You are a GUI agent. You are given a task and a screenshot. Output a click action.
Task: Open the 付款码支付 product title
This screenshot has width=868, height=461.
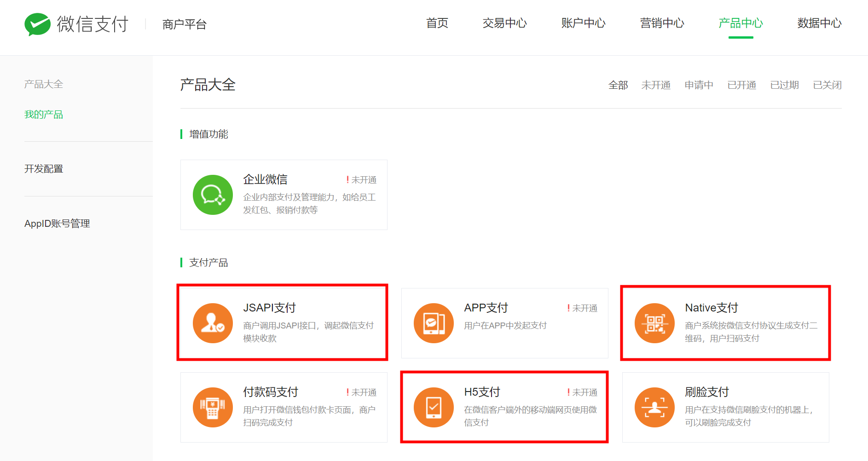click(x=271, y=392)
